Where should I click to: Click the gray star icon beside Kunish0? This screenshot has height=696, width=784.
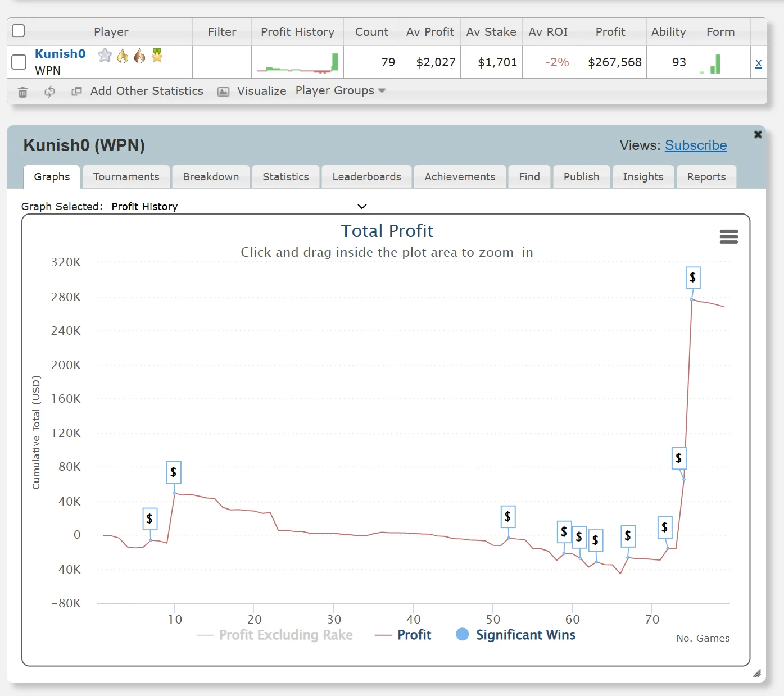(x=105, y=55)
